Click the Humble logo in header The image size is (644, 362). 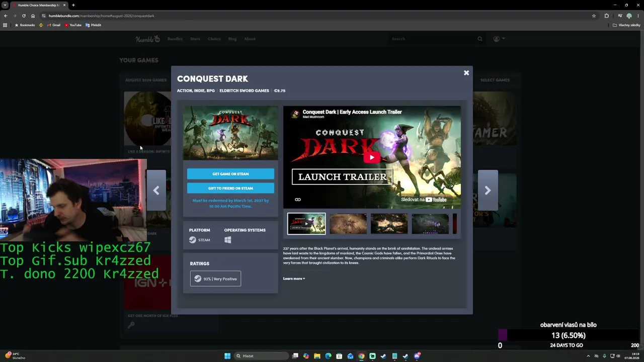147,39
